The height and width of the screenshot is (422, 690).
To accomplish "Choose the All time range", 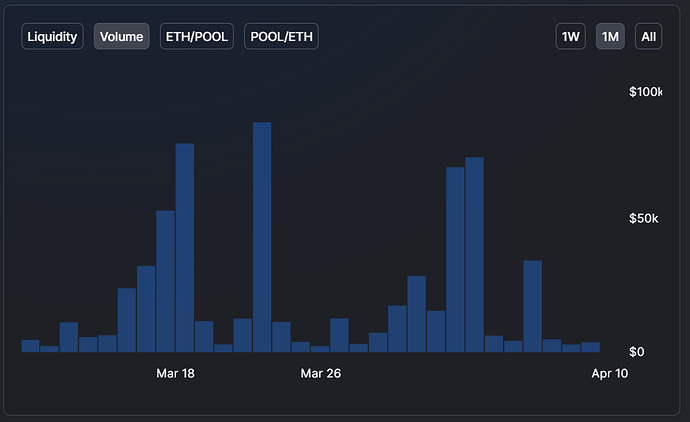I will [x=649, y=37].
